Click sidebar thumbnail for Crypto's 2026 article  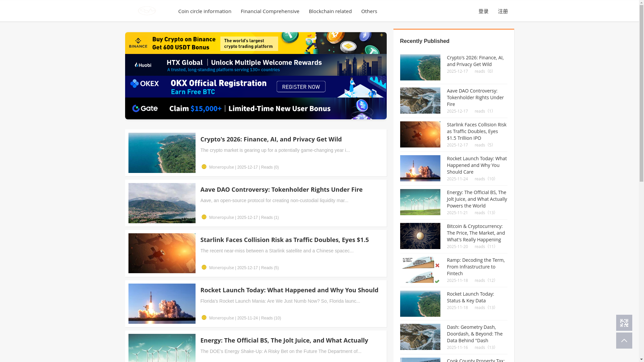pos(420,67)
